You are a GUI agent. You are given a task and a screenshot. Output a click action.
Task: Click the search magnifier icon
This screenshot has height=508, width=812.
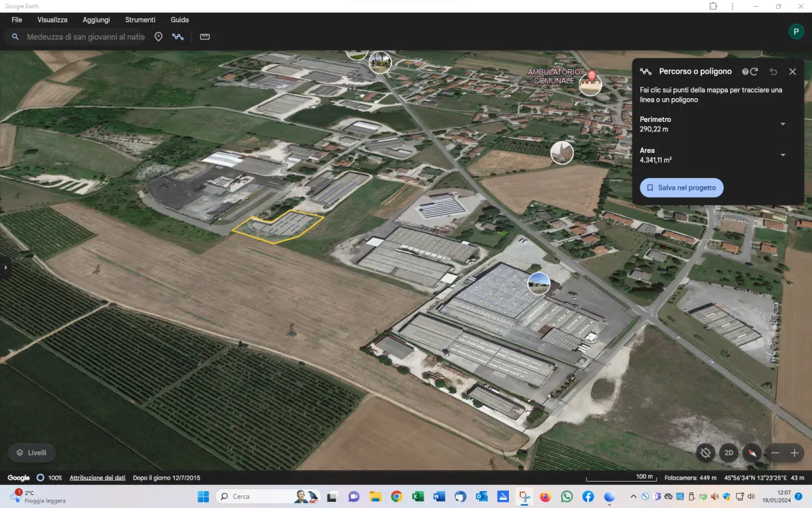15,37
